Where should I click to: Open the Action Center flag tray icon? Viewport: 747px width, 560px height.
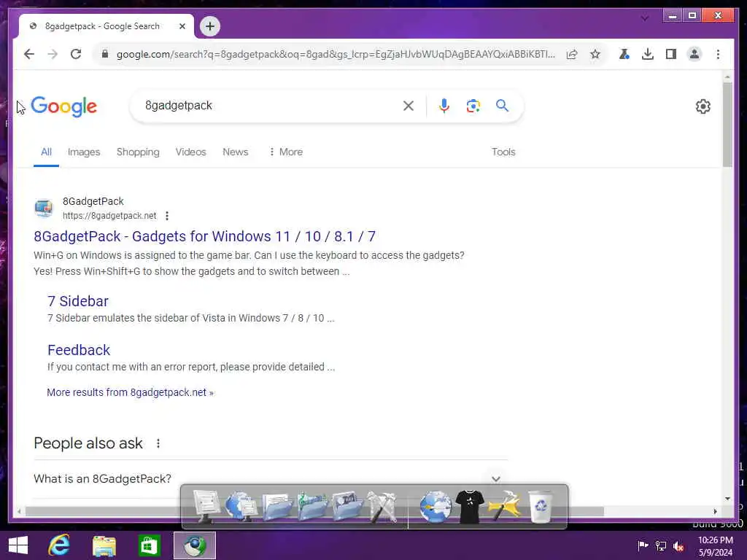point(643,545)
